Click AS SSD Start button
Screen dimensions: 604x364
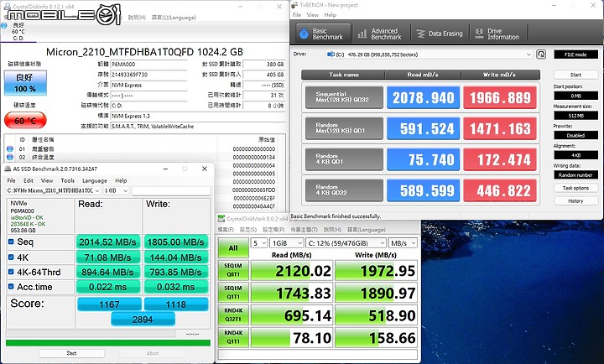71,353
